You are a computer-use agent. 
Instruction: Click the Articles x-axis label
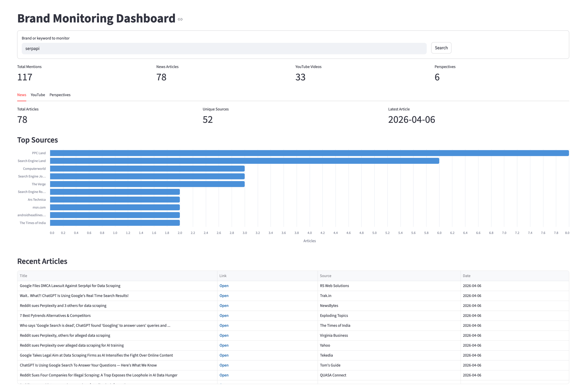click(310, 241)
